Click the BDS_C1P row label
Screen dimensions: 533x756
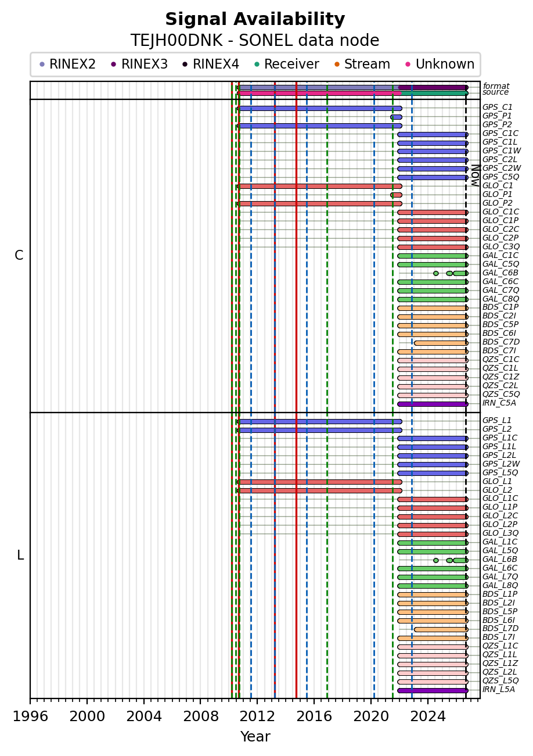coord(500,307)
